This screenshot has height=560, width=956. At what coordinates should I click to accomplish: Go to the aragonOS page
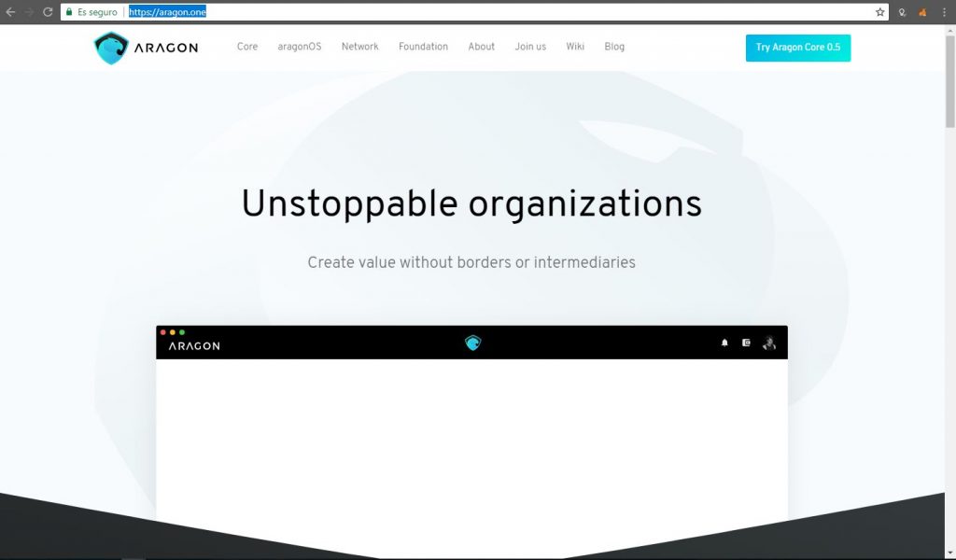coord(300,47)
